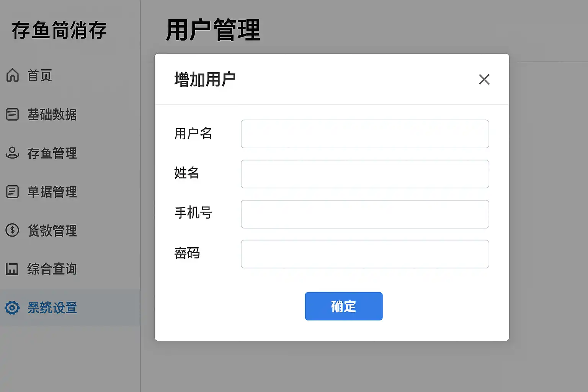Image resolution: width=588 pixels, height=392 pixels.
Task: Click the dollar coin icon for 货款管理
Action: click(x=12, y=230)
